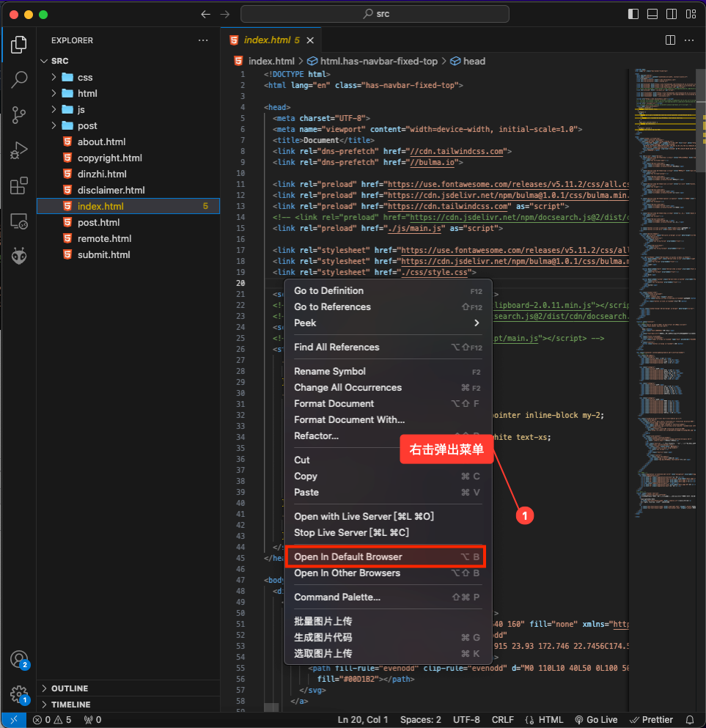The width and height of the screenshot is (706, 728).
Task: Toggle Go Live server in status bar
Action: pyautogui.click(x=596, y=720)
